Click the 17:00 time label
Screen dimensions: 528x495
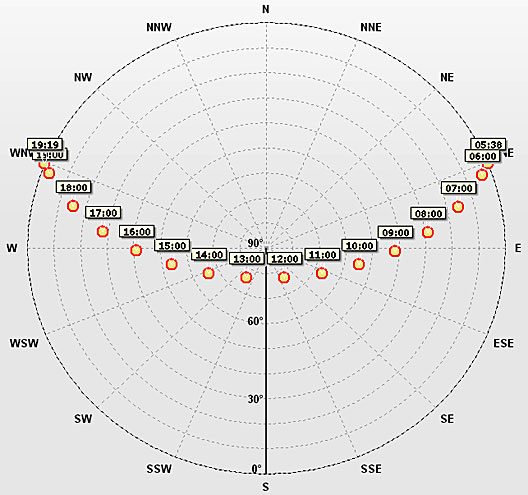[x=103, y=213]
